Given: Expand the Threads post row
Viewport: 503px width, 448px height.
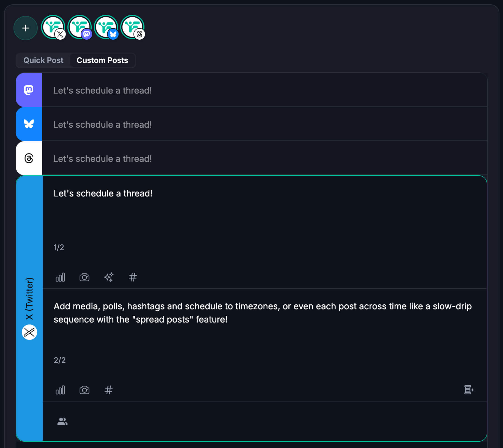Looking at the screenshot, I should pos(264,159).
